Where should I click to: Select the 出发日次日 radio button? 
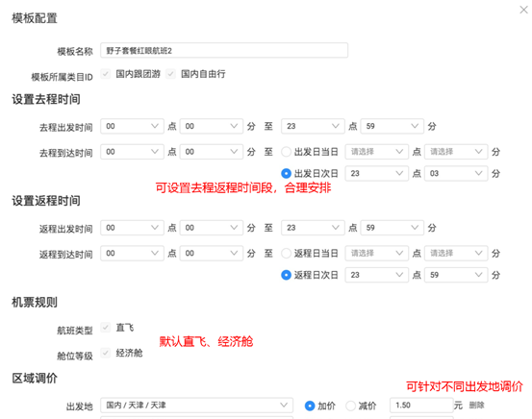(x=286, y=174)
